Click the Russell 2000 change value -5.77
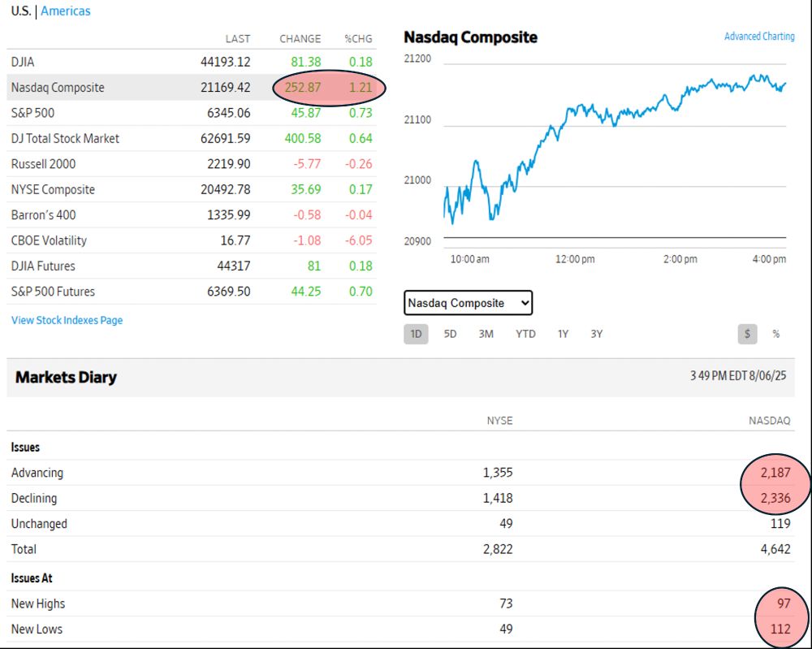The height and width of the screenshot is (649, 812). pyautogui.click(x=307, y=164)
